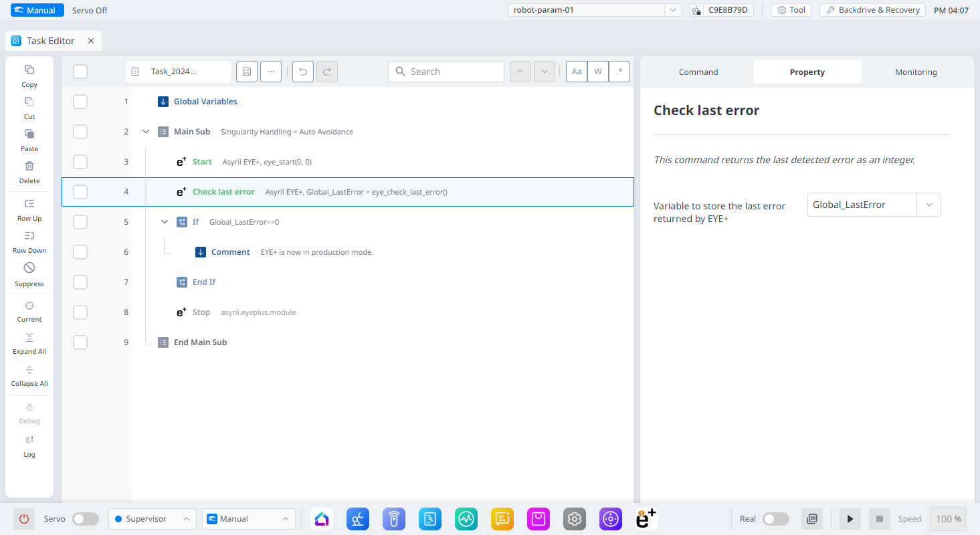This screenshot has width=980, height=535.
Task: Select the Property tab
Action: point(807,72)
